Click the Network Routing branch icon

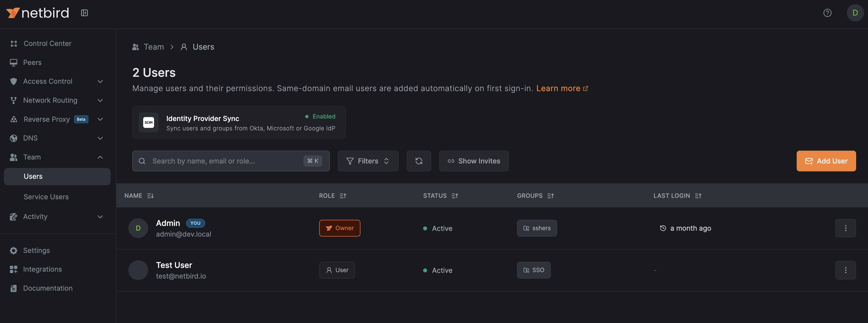pos(14,100)
